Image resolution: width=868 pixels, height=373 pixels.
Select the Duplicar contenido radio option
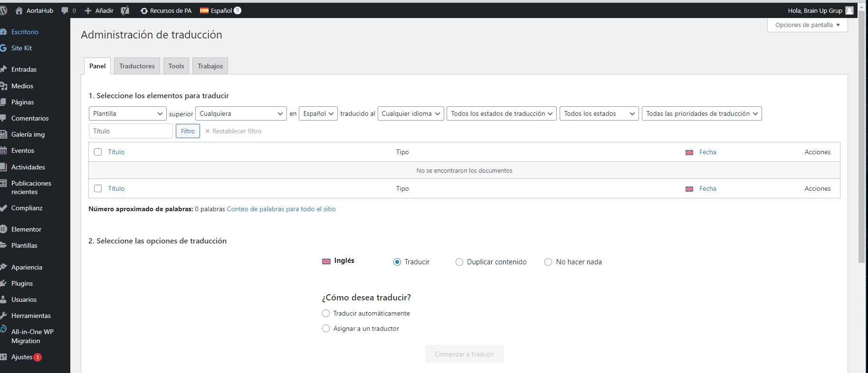coord(459,262)
